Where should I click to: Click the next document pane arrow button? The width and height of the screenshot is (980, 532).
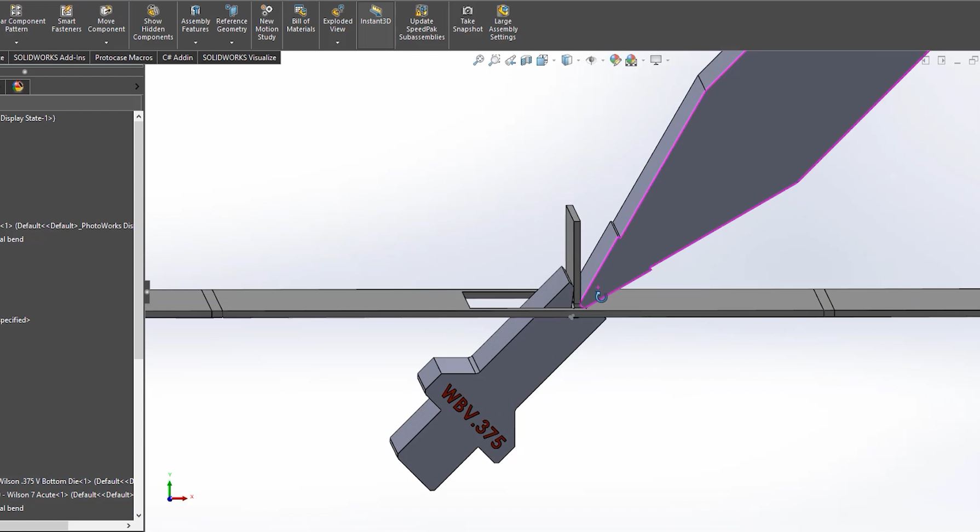coord(942,60)
